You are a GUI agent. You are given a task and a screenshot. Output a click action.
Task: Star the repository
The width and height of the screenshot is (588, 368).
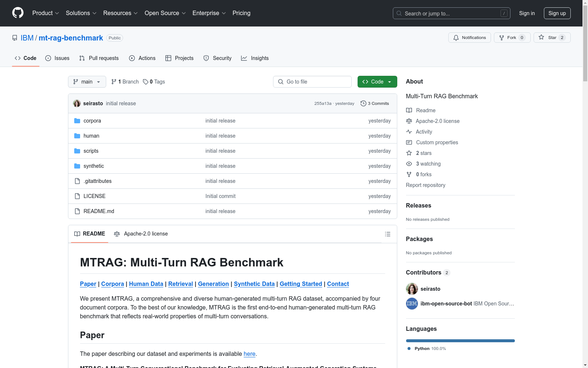552,38
